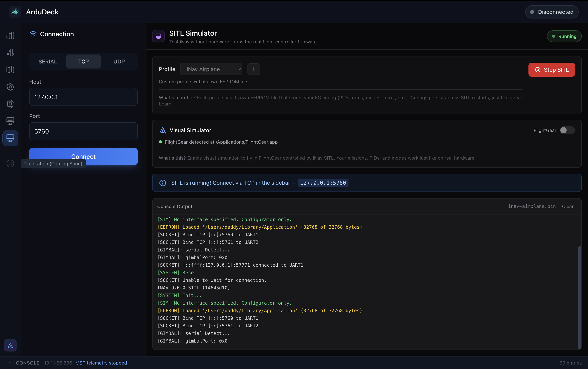
Task: Click the 'Profile' label
Action: (x=167, y=69)
